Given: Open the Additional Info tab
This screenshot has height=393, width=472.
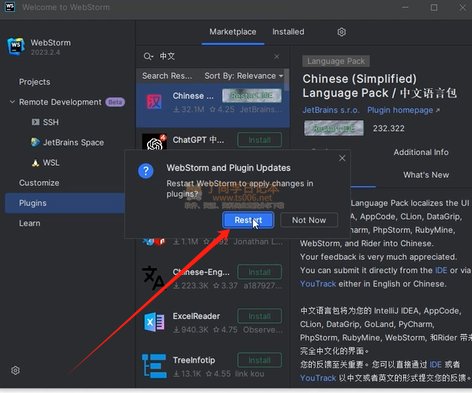Looking at the screenshot, I should pos(421,152).
